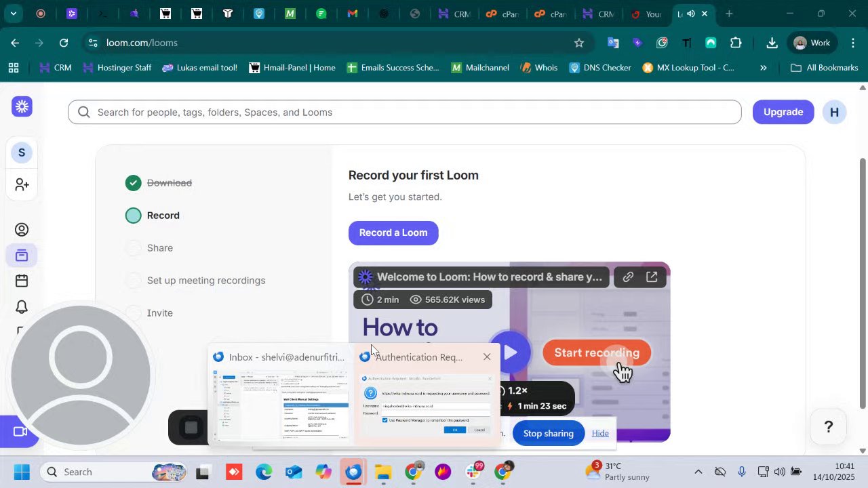Viewport: 868px width, 488px height.
Task: Click the page vertical scrollbar
Action: tap(863, 283)
